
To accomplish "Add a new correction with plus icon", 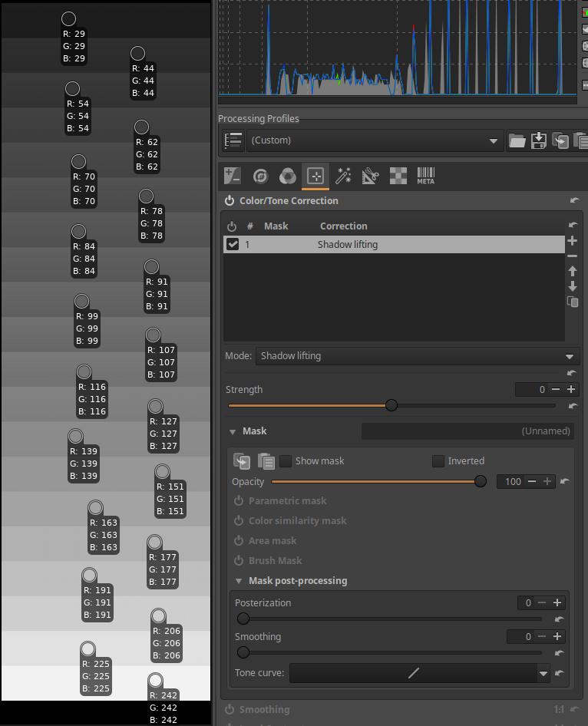I will pos(572,241).
